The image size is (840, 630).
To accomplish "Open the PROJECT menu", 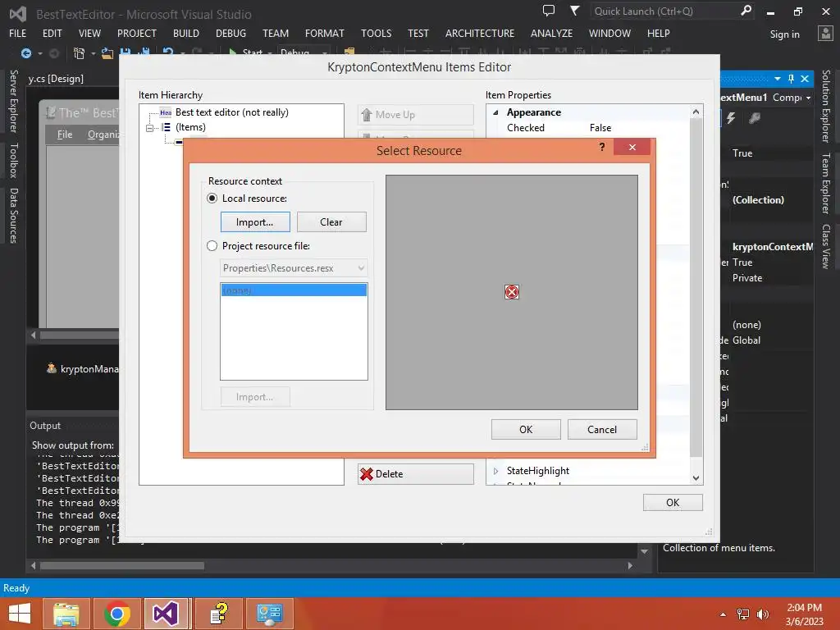I will pos(137,33).
